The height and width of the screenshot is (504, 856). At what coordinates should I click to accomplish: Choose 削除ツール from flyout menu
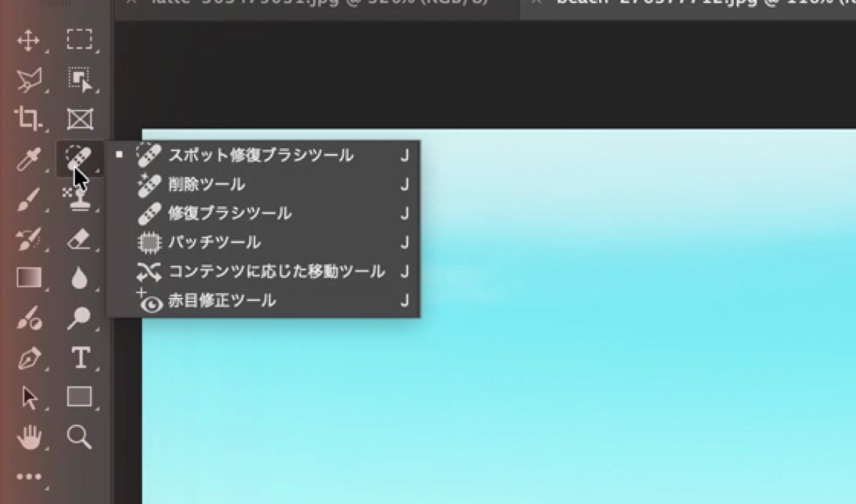pos(263,185)
